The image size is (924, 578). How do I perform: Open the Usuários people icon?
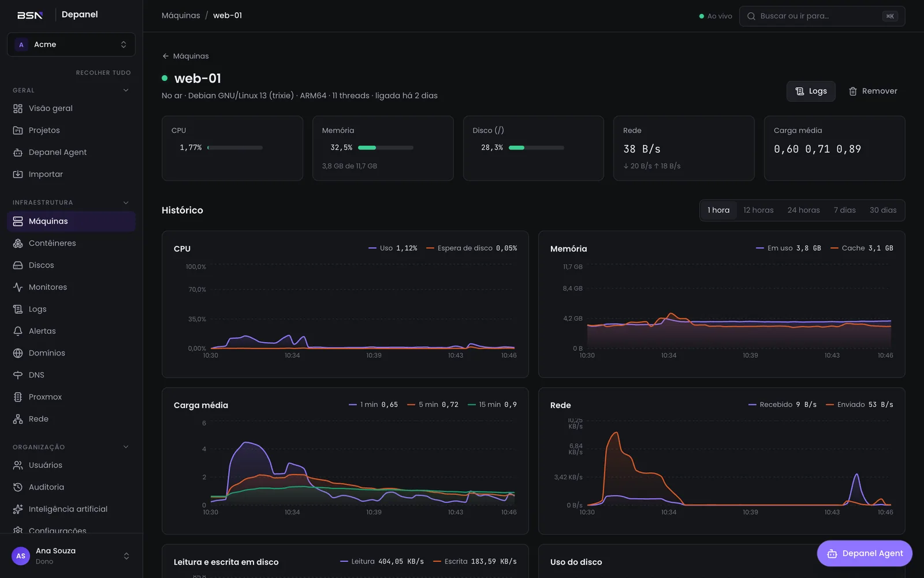[18, 465]
